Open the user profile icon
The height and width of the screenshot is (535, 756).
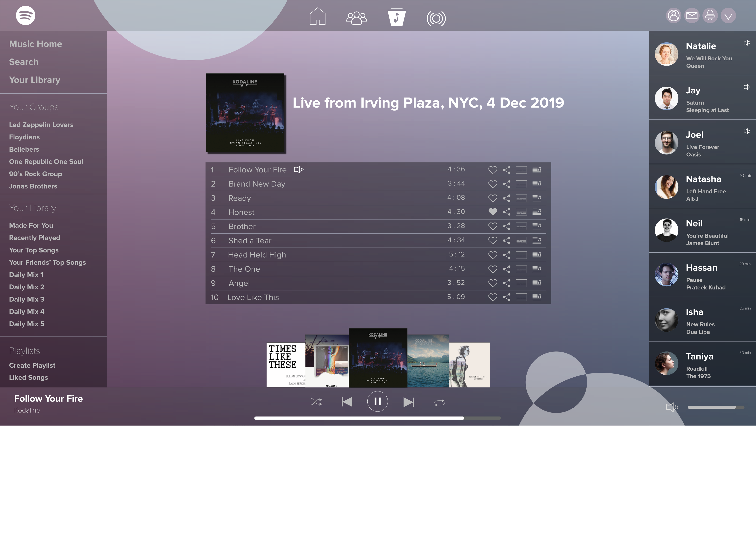pyautogui.click(x=673, y=16)
